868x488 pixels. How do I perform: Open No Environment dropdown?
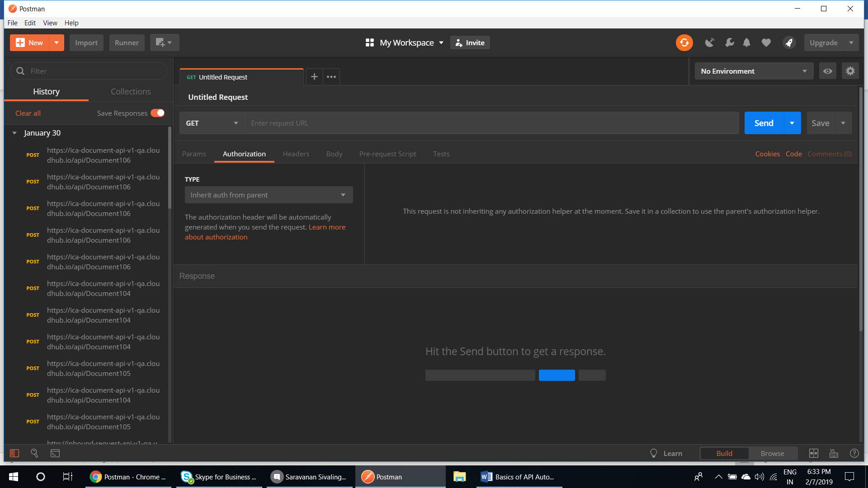pos(754,71)
